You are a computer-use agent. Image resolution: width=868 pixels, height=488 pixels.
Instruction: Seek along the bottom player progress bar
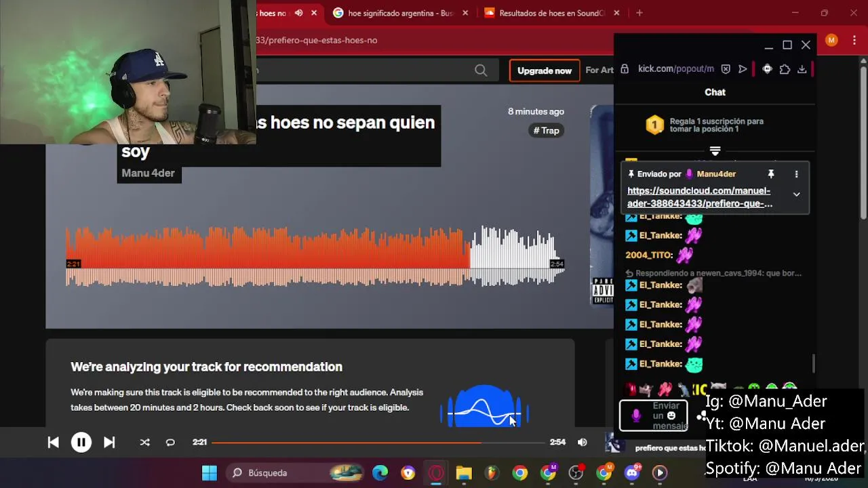[x=378, y=443]
